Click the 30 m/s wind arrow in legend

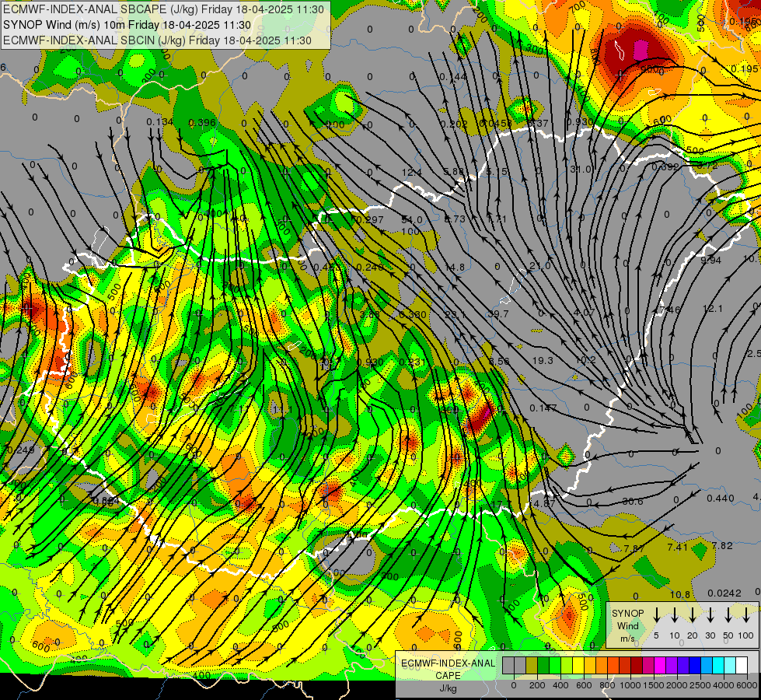coord(710,614)
